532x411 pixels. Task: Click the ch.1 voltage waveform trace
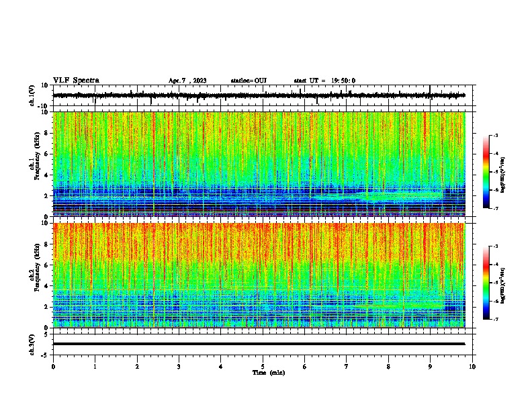[259, 95]
